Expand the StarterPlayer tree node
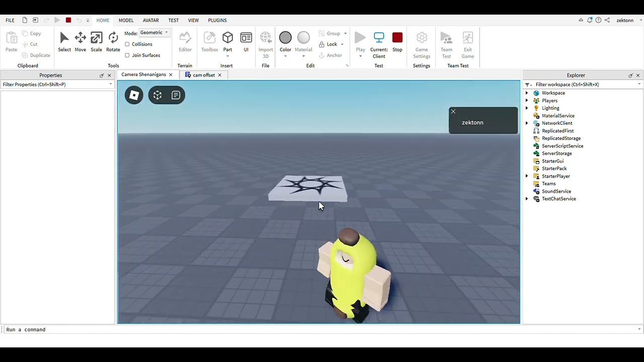Viewport: 644px width, 362px height. click(x=527, y=176)
